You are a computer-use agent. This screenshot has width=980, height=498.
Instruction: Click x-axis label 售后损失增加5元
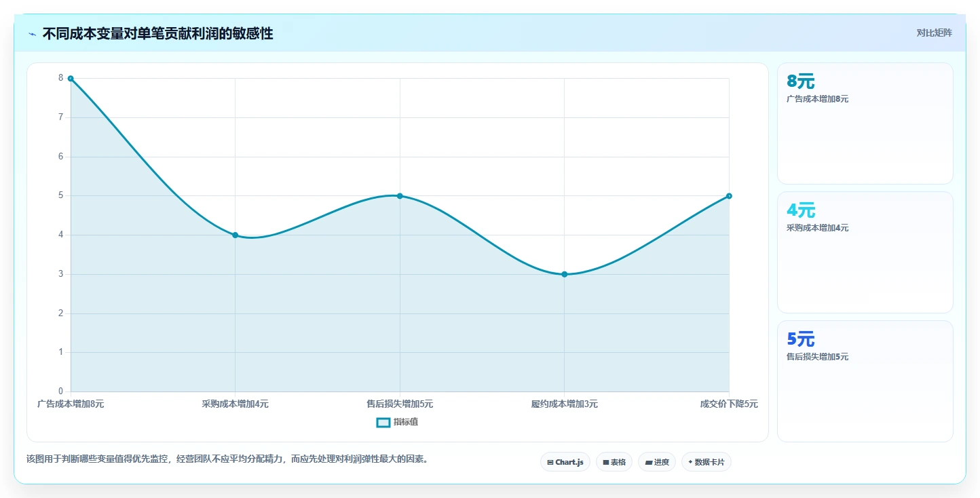point(400,404)
